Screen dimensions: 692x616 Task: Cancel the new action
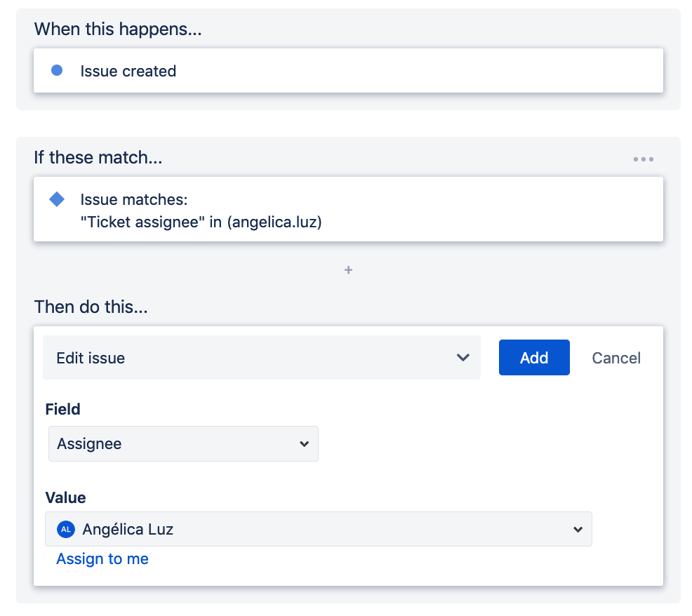616,358
